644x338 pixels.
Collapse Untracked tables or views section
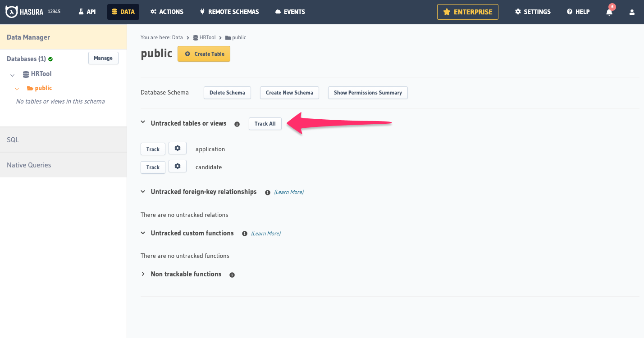coord(143,122)
